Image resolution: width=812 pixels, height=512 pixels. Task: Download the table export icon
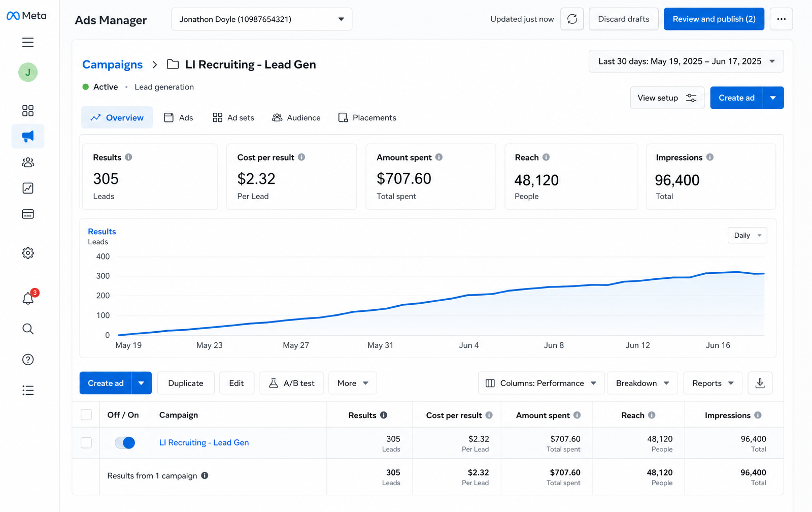point(760,383)
